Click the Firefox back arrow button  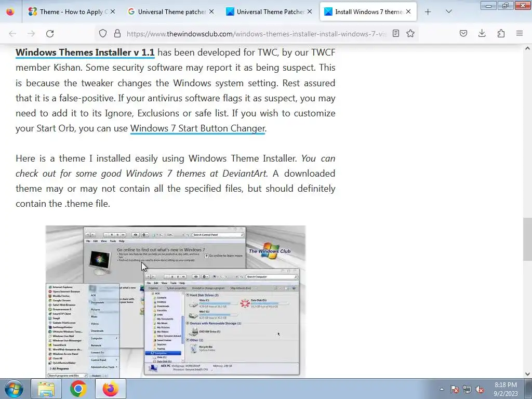(x=12, y=34)
